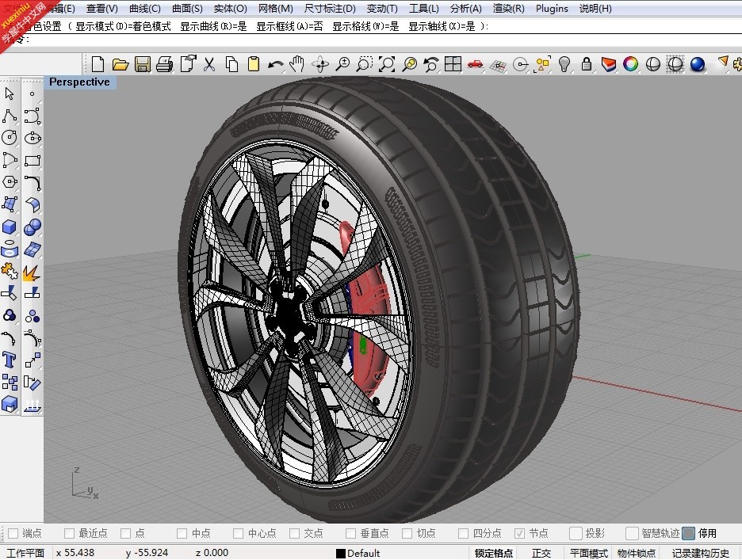The width and height of the screenshot is (742, 560).
Task: Enable the 四分点 osnap checkbox
Action: pos(463,534)
